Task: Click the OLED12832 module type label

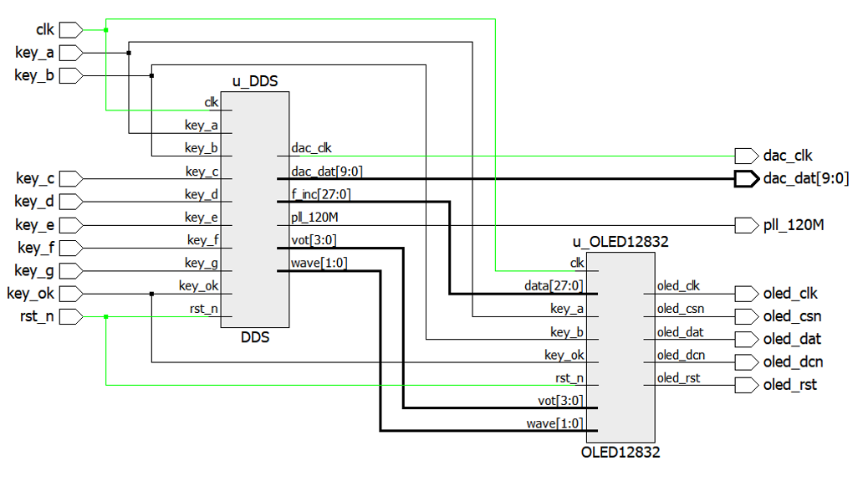Action: [620, 453]
